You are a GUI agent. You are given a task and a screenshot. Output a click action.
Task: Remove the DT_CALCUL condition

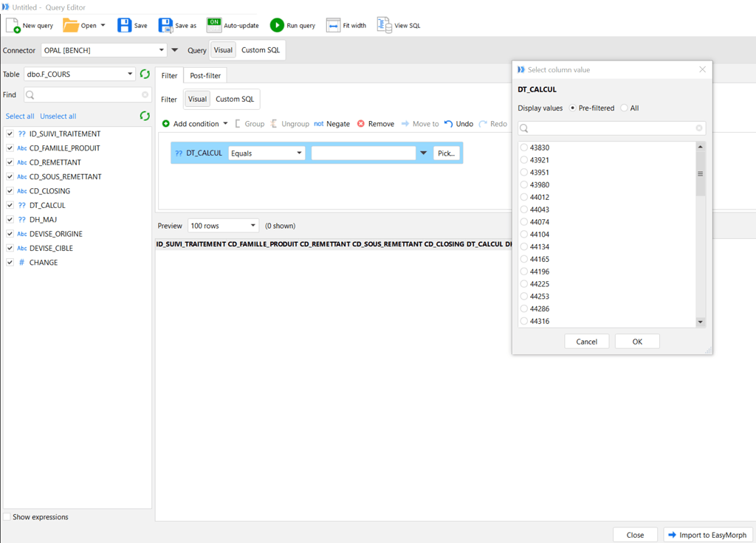click(376, 123)
